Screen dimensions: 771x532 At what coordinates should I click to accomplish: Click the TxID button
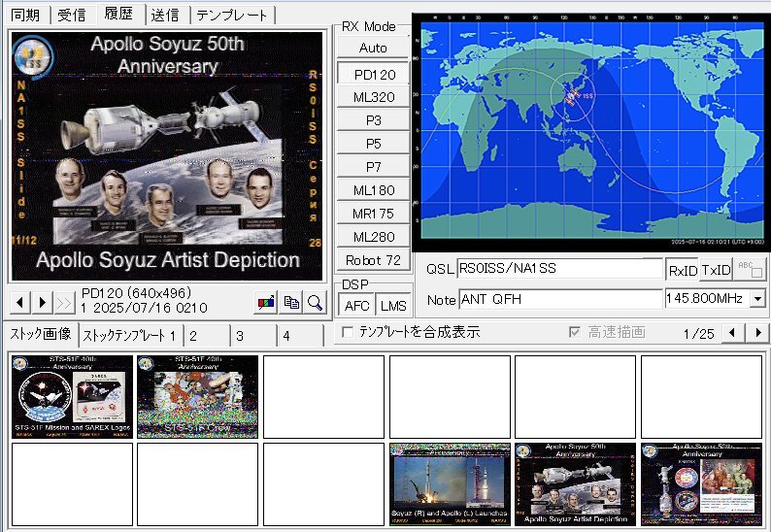click(716, 270)
